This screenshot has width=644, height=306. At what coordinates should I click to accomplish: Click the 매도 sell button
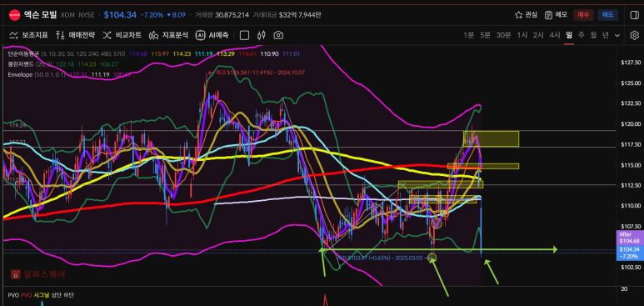coord(607,15)
